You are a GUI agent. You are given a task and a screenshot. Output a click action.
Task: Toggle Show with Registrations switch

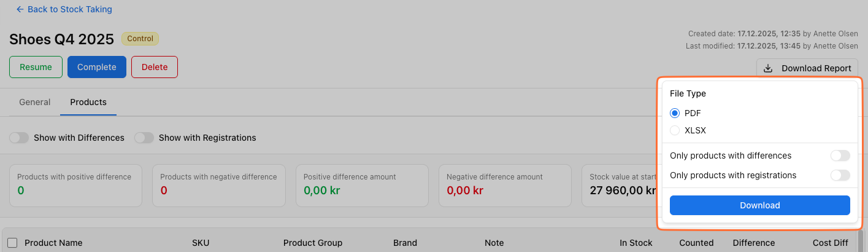tap(144, 138)
